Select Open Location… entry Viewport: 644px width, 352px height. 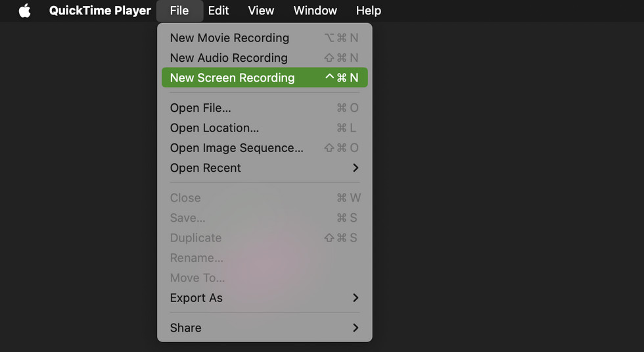214,128
